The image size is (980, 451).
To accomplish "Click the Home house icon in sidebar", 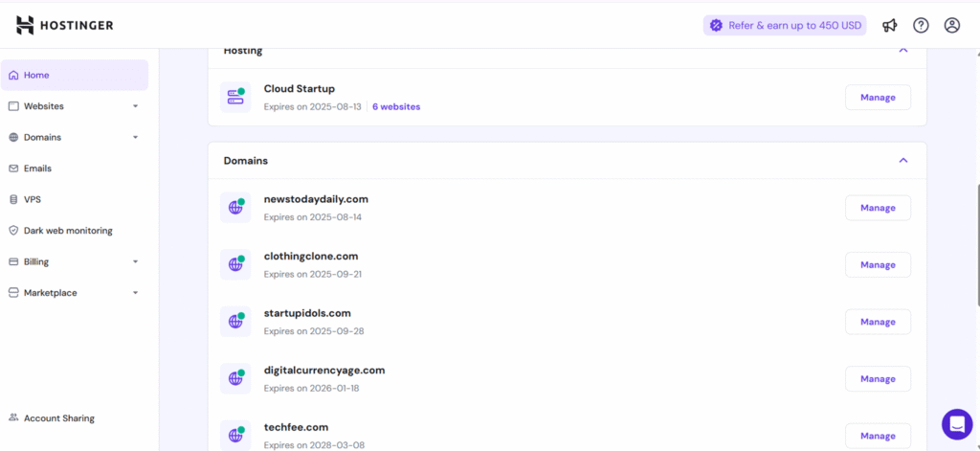I will (x=13, y=75).
